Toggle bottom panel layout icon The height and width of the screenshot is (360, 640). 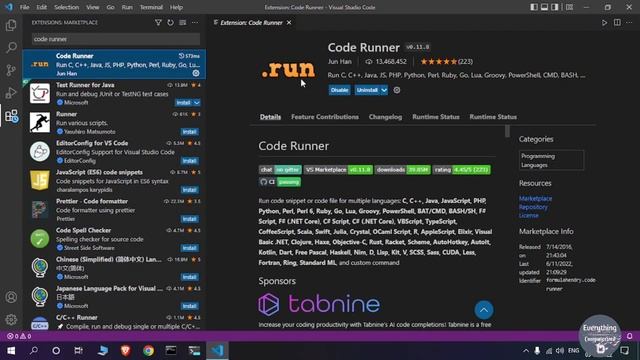pos(544,7)
